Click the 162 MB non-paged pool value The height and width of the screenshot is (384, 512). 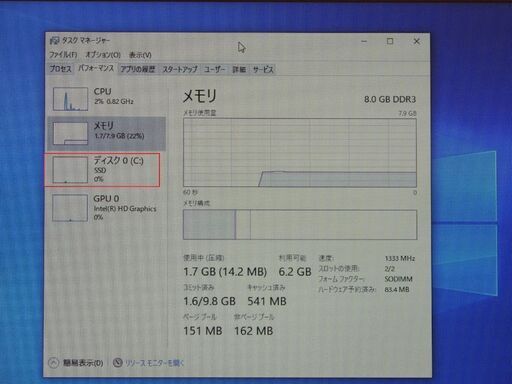point(254,331)
